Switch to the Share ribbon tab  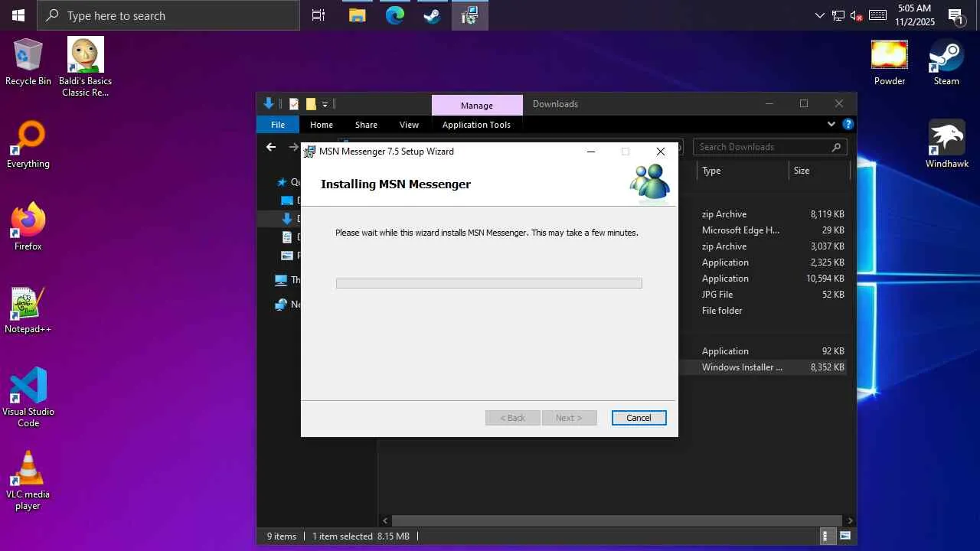pos(366,125)
